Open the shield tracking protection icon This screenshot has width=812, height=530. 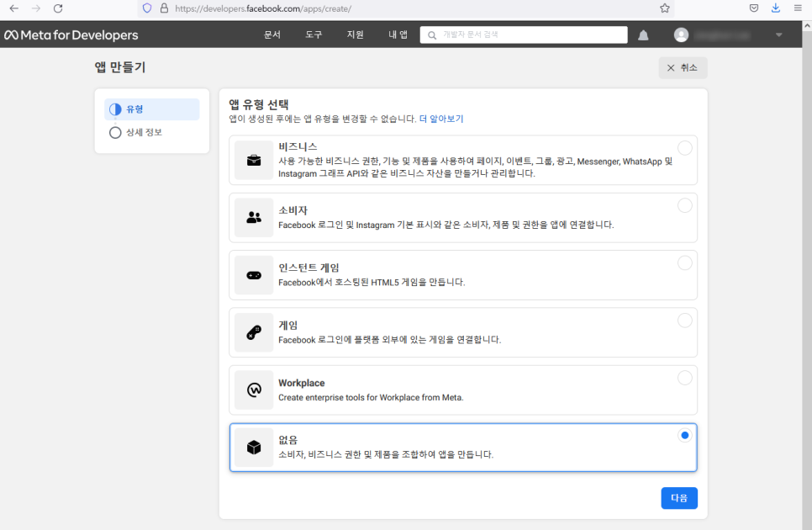147,8
